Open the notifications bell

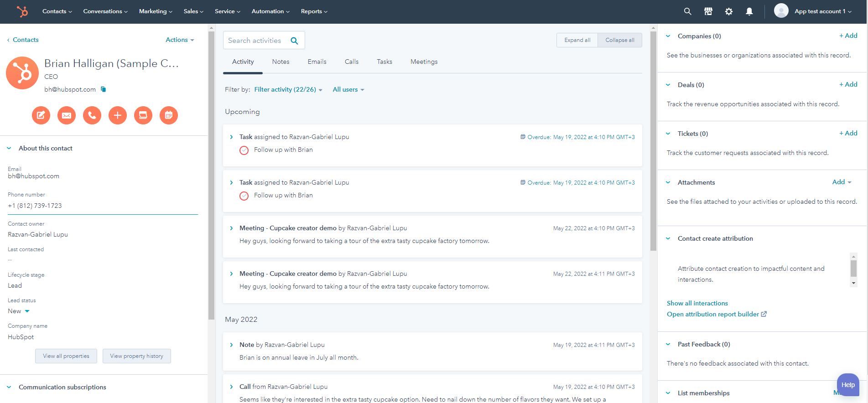[749, 11]
